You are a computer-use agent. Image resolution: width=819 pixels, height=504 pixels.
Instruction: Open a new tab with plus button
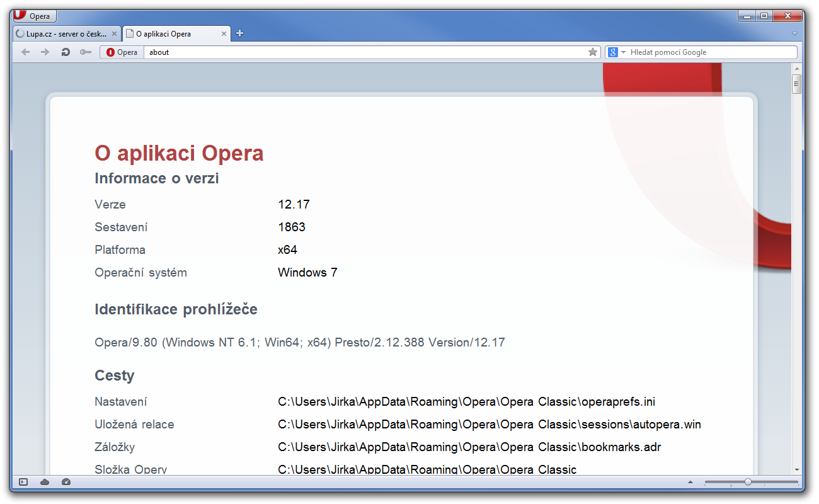tap(239, 34)
